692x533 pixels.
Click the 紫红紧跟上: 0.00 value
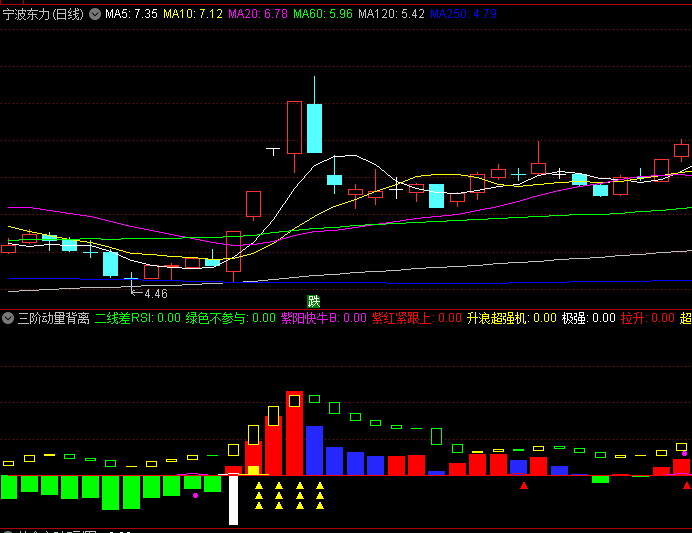pos(417,318)
